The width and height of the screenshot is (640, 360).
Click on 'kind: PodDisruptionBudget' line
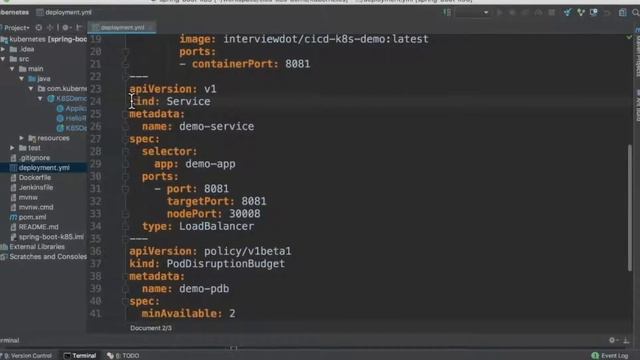pyautogui.click(x=207, y=264)
